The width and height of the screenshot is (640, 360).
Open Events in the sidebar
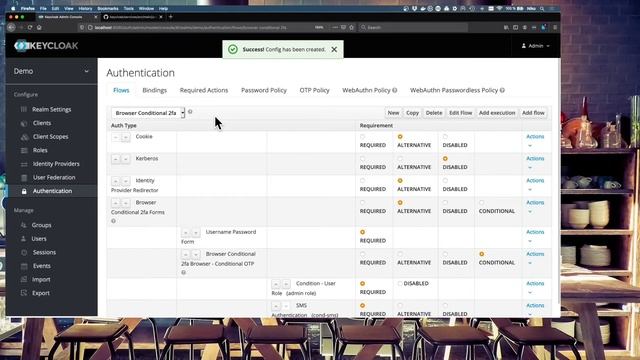pyautogui.click(x=42, y=266)
